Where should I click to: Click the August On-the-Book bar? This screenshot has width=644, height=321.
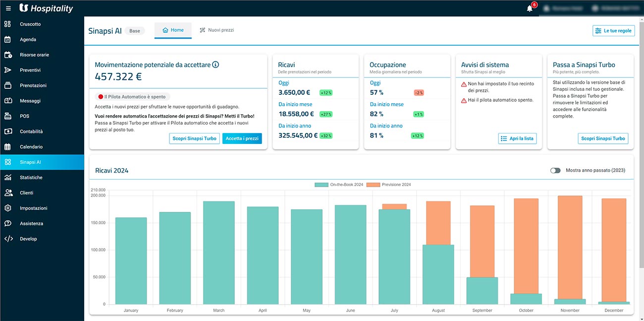(438, 274)
